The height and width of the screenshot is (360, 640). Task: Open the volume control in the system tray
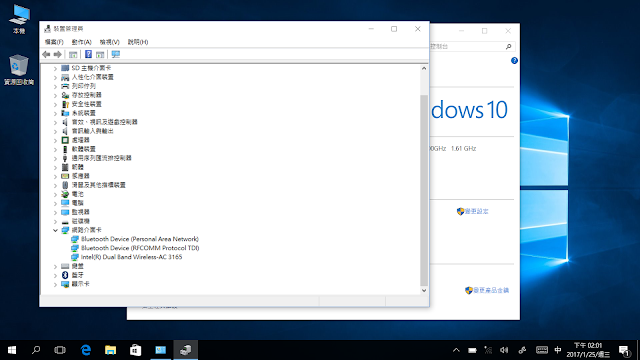pyautogui.click(x=504, y=350)
